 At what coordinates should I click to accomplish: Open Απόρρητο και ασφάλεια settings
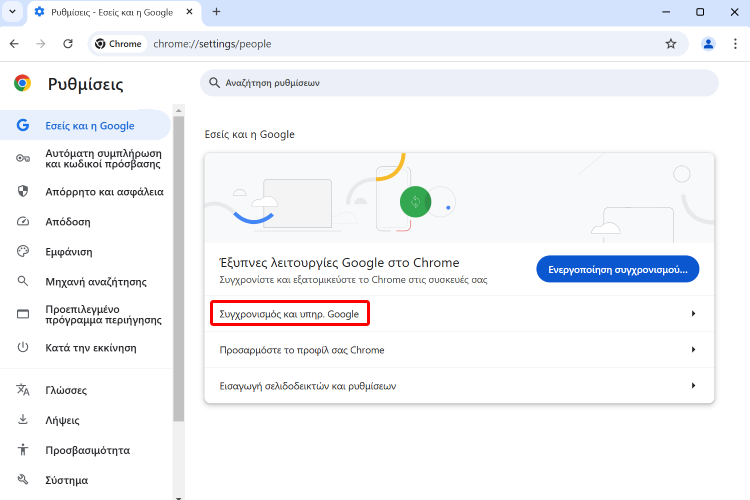pos(86,191)
